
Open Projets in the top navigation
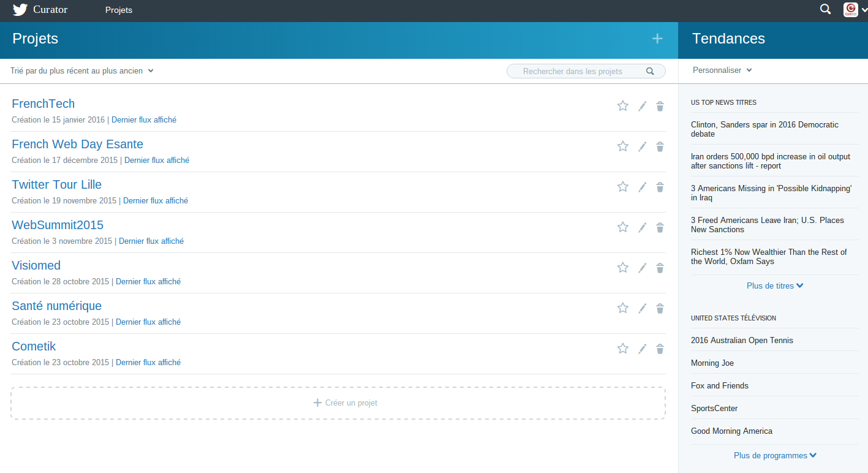(x=119, y=10)
